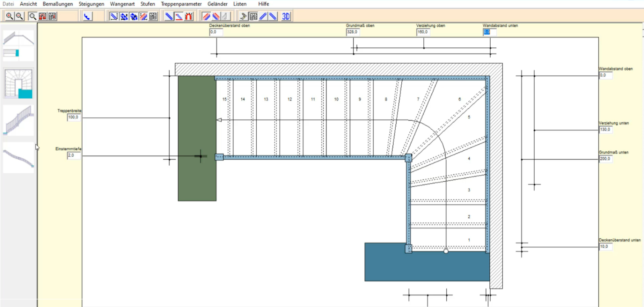Select the plain magnifier zoom-window icon
This screenshot has height=307, width=644.
click(x=33, y=16)
